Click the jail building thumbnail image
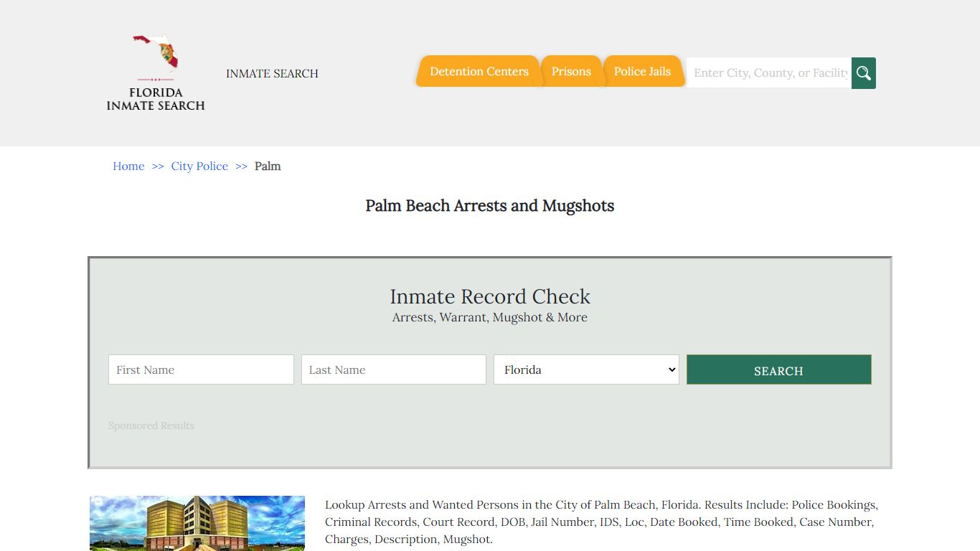Screen dimensions: 980x551 pyautogui.click(x=197, y=523)
